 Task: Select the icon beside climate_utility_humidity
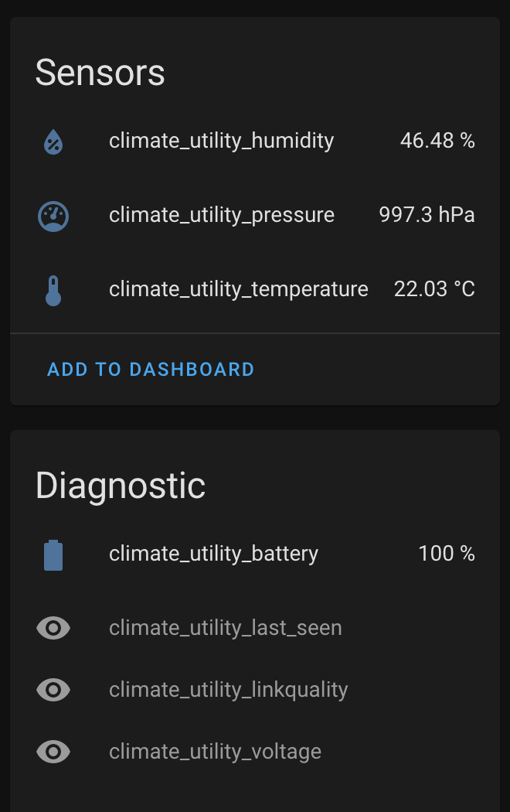point(53,142)
